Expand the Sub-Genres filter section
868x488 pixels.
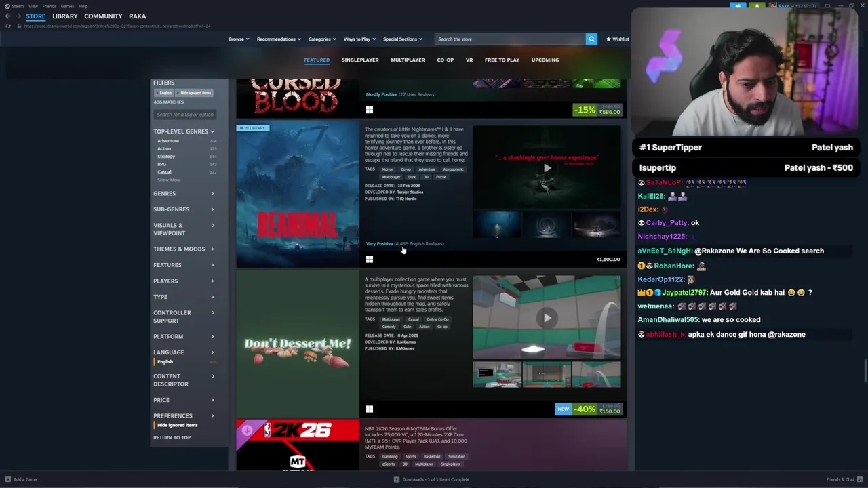[x=184, y=209]
